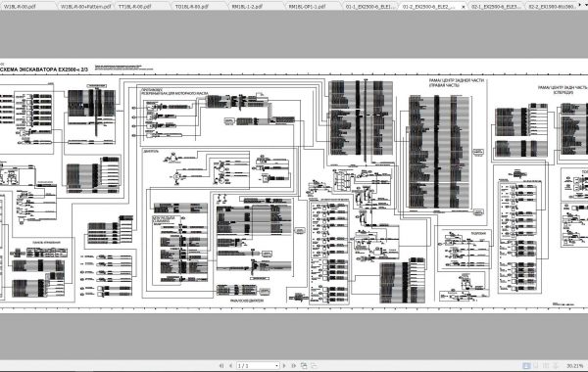588x372 pixels.
Task: Open the page number dropdown showing 1 / 1
Action: [x=276, y=365]
